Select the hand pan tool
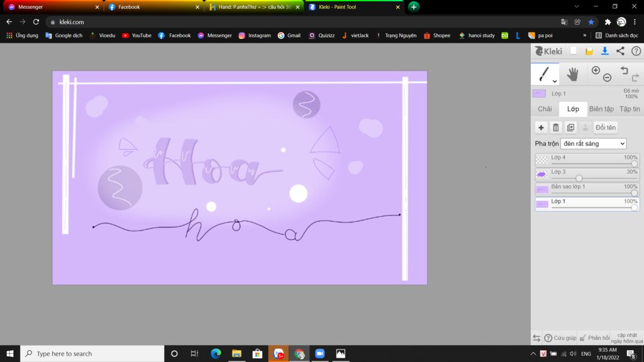 (572, 74)
